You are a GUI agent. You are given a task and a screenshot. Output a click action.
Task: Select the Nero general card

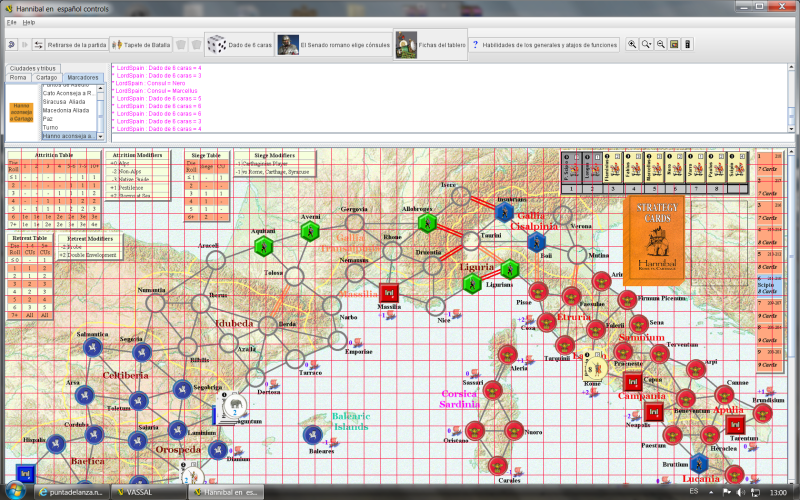[x=675, y=168]
